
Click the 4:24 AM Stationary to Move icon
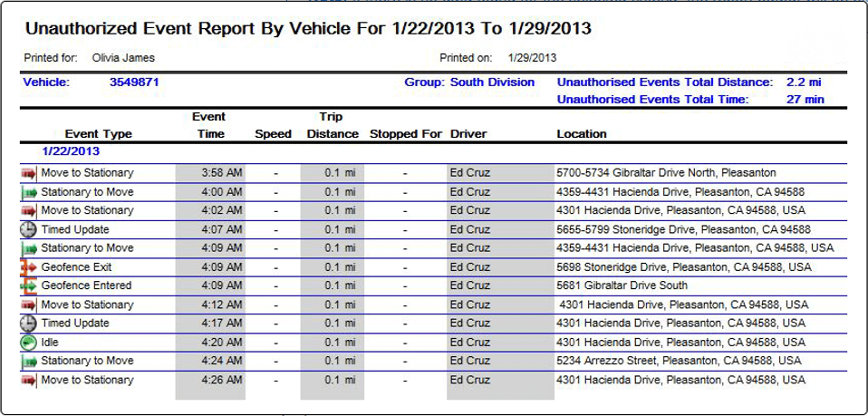click(29, 361)
